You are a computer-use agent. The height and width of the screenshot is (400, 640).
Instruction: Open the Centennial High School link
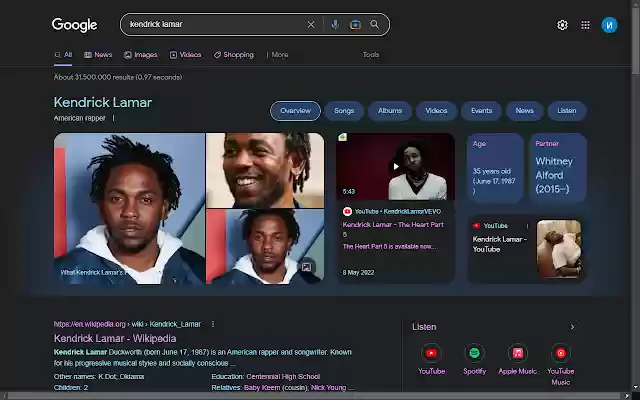coord(283,376)
